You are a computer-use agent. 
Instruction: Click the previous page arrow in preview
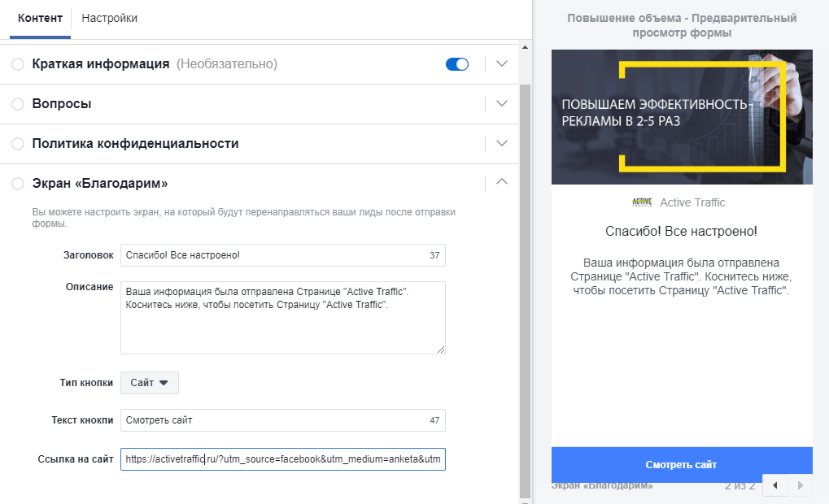(775, 485)
